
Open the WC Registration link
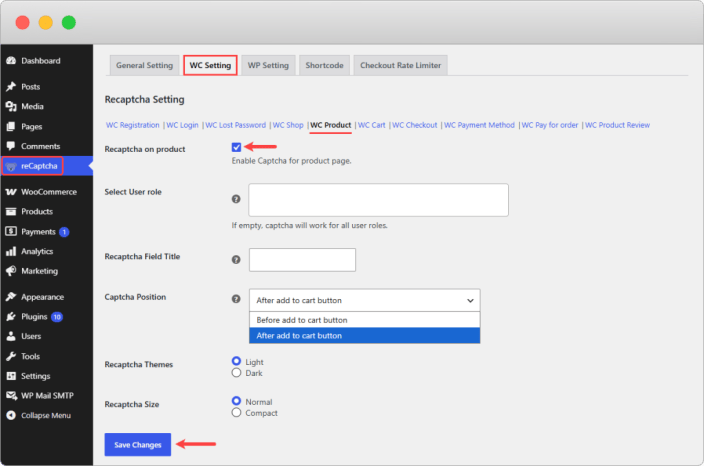pyautogui.click(x=133, y=125)
